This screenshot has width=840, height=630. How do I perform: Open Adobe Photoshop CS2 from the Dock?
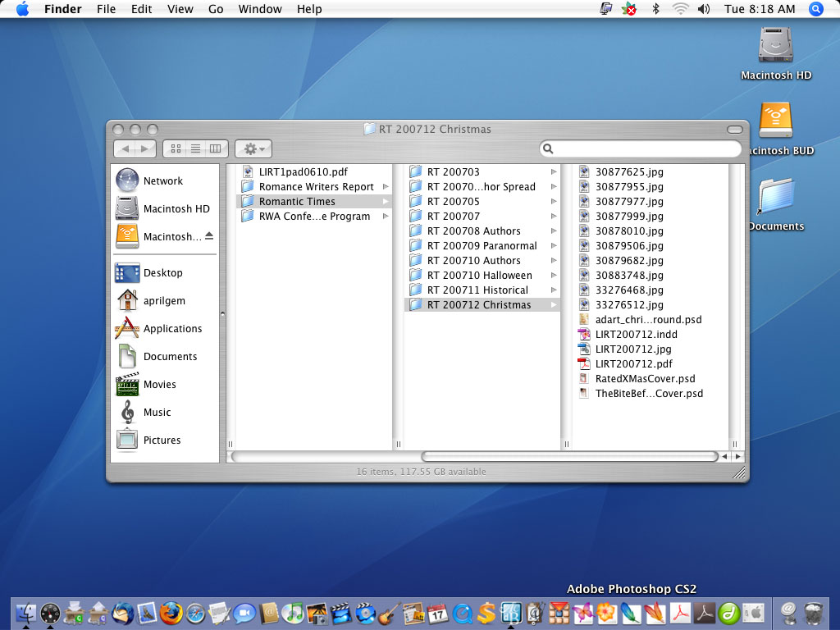click(x=631, y=613)
